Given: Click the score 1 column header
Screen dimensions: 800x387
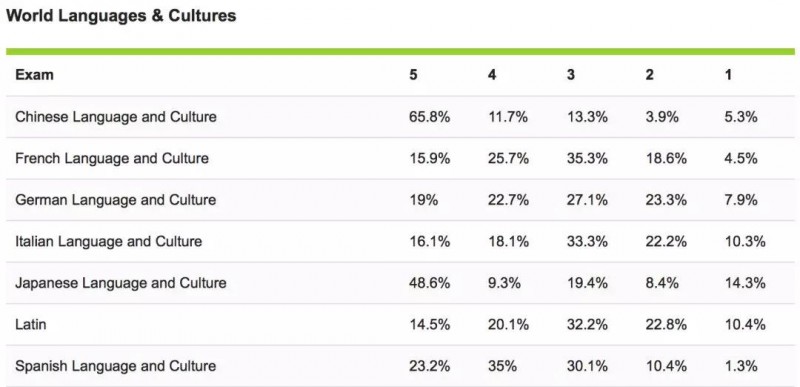Looking at the screenshot, I should click(728, 75).
